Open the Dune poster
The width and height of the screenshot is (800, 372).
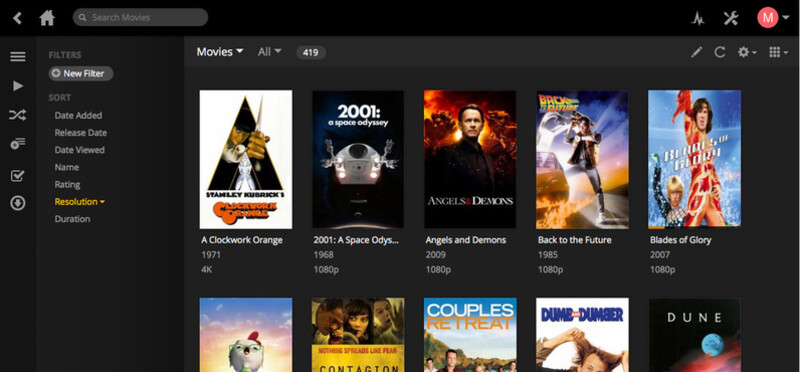694,335
